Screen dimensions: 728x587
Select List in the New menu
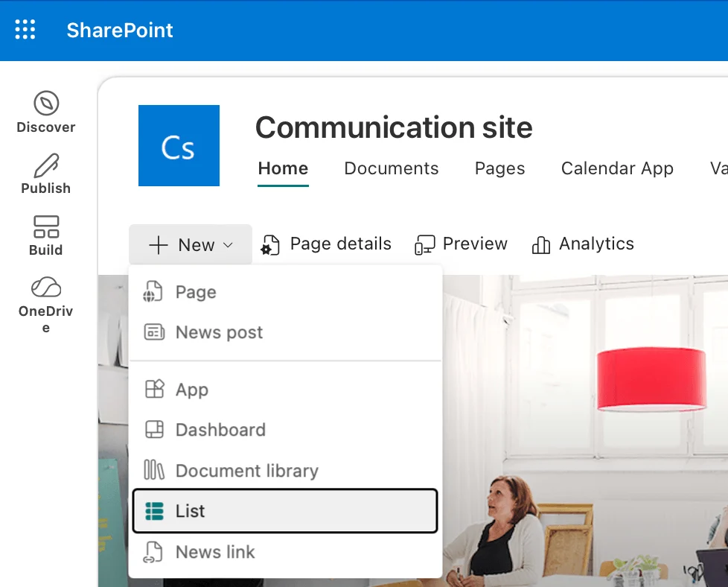click(x=285, y=511)
